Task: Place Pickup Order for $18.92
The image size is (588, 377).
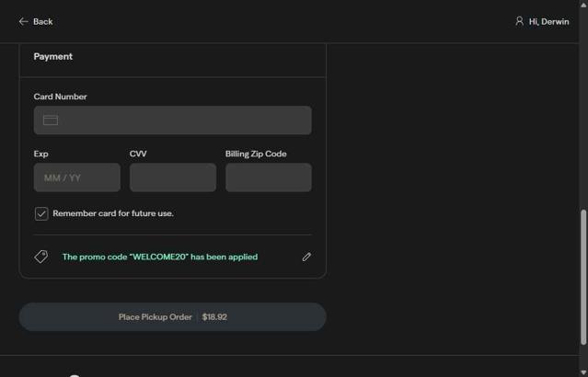Action: click(x=172, y=317)
